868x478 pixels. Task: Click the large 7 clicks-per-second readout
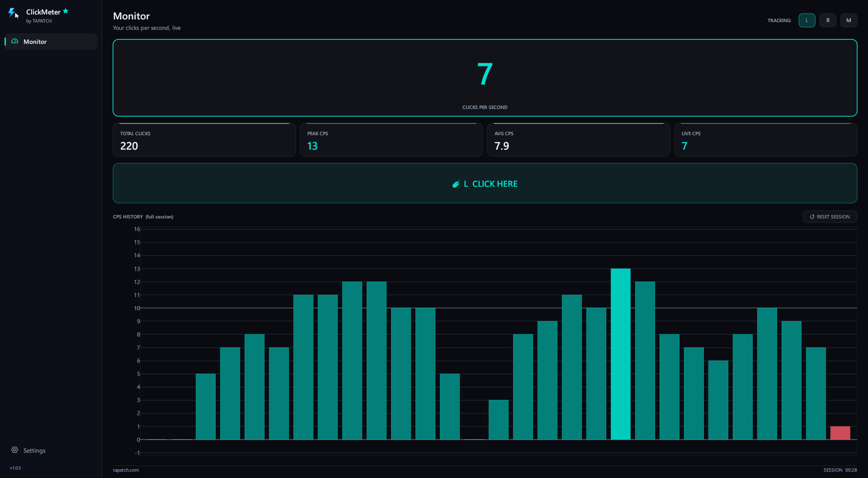tap(485, 74)
